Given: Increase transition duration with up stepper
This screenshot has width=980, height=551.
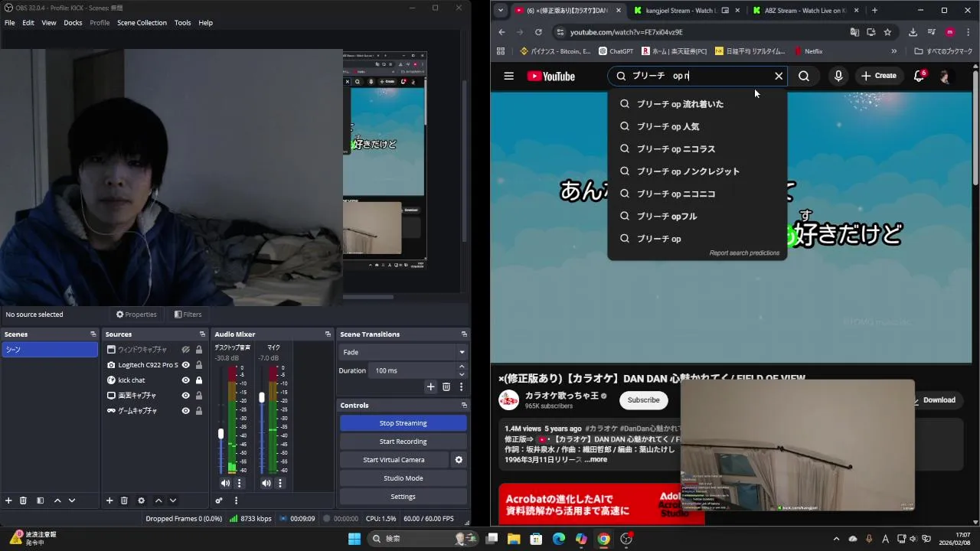Looking at the screenshot, I should (461, 367).
